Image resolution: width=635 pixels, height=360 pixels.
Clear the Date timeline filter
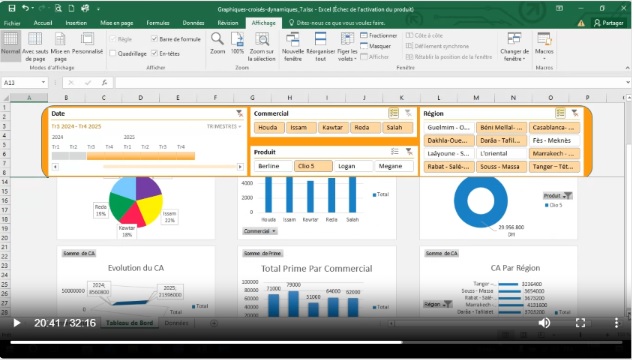[x=240, y=113]
